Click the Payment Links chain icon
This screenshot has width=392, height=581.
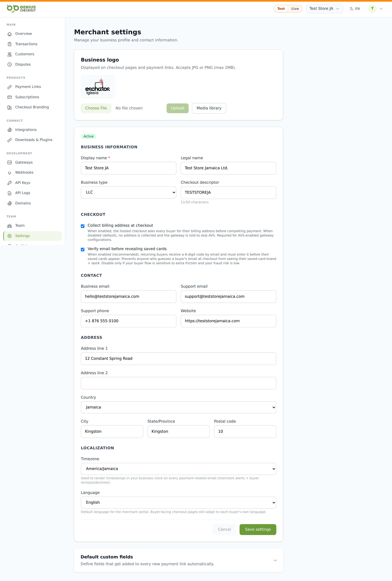click(10, 87)
